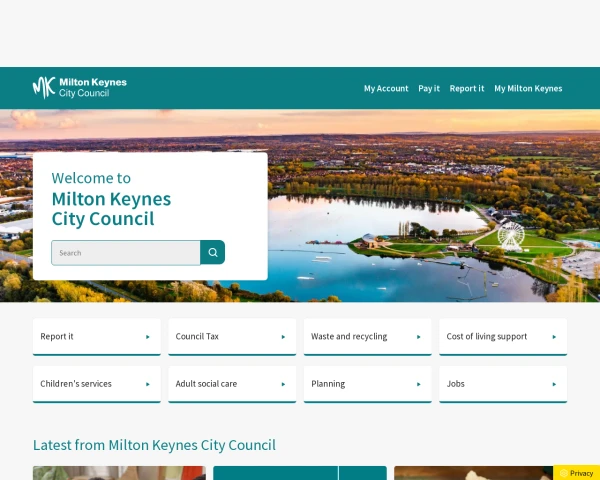Click the magnifier search button

point(213,252)
